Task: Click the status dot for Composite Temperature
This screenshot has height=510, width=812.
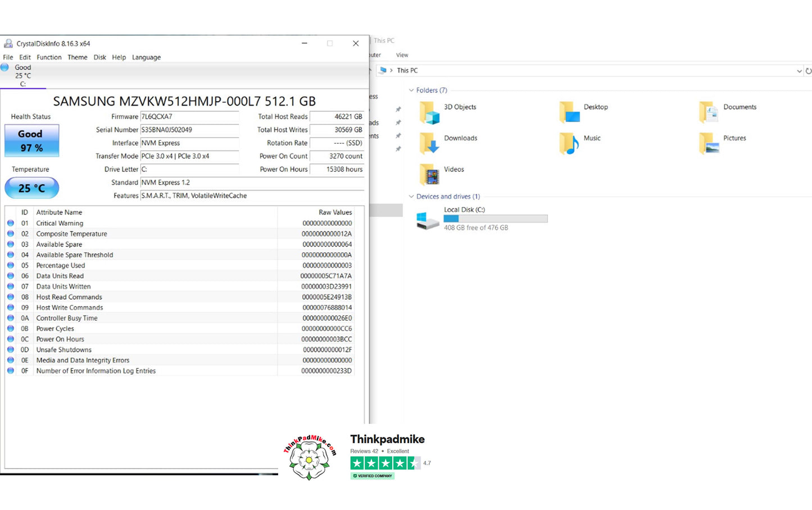Action: click(11, 234)
